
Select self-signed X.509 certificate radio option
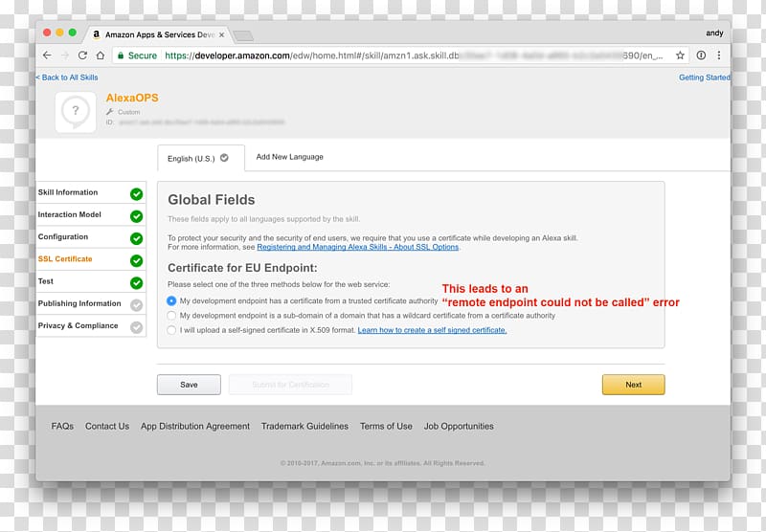pyautogui.click(x=171, y=330)
